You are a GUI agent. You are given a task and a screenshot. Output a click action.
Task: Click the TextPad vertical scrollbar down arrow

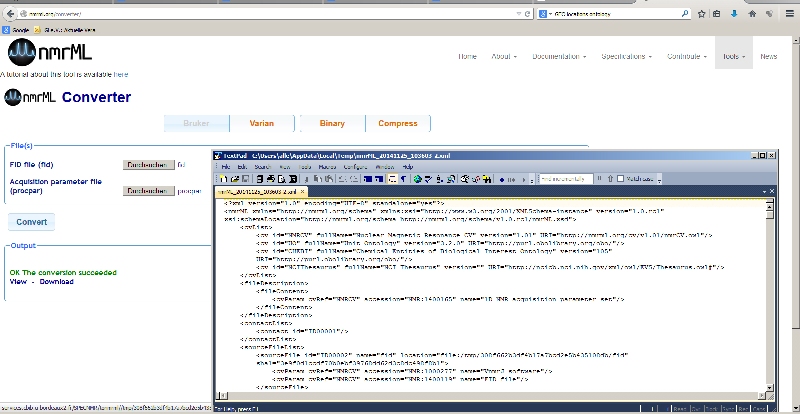click(770, 387)
